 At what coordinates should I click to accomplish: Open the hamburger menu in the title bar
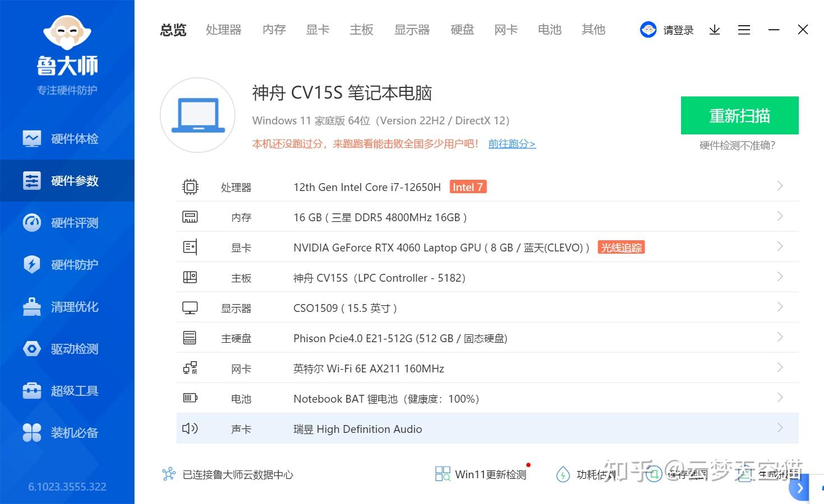click(744, 30)
